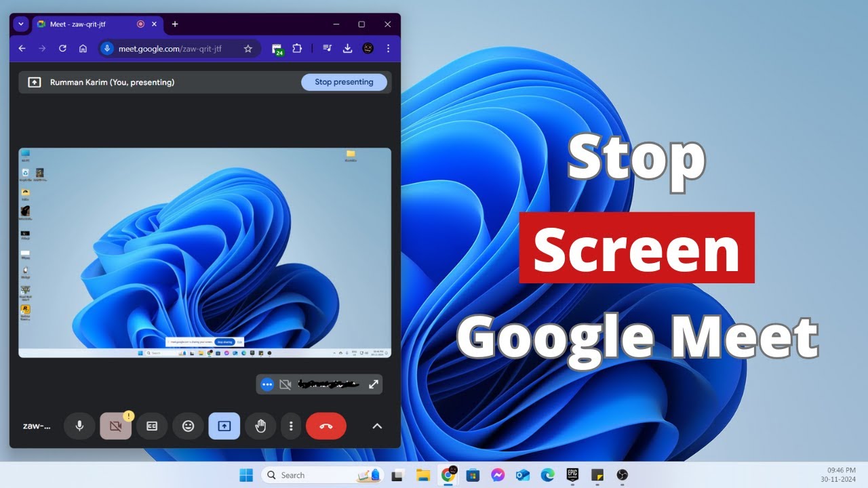The image size is (868, 488).
Task: Expand the up-chevron panel in Meet controls
Action: [377, 426]
